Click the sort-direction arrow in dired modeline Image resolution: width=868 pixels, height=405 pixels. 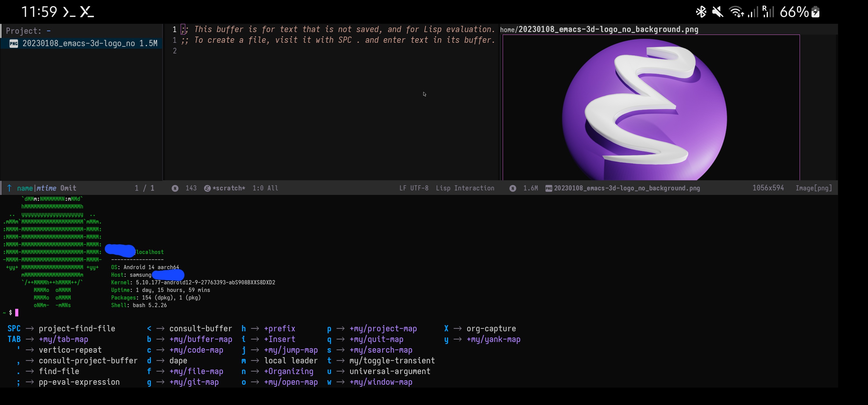tap(10, 188)
